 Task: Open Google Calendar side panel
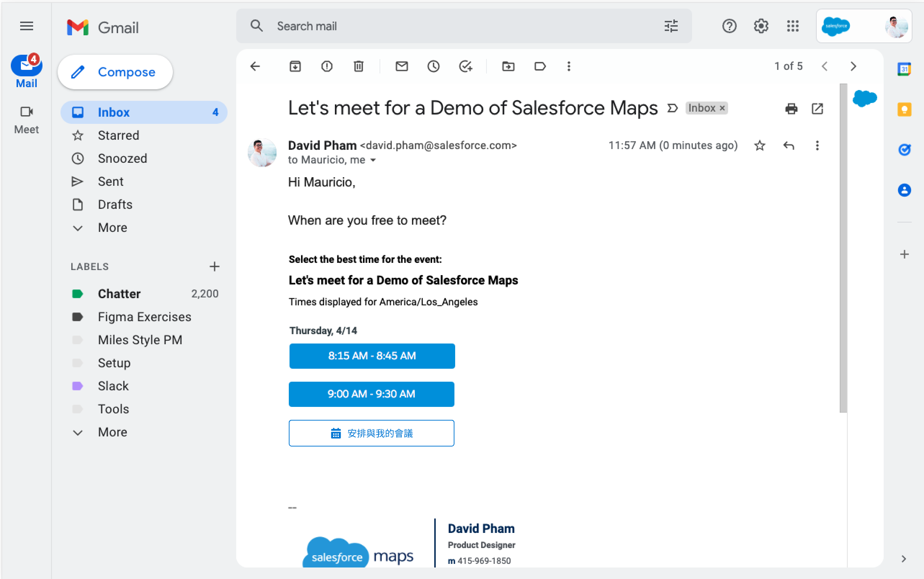click(904, 69)
